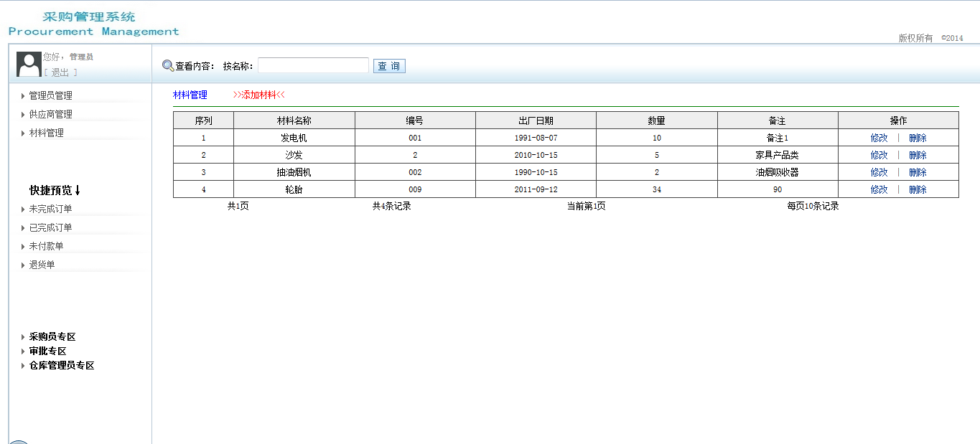The height and width of the screenshot is (444, 980).
Task: Expand the 供应商管理 menu arrow
Action: pyautogui.click(x=23, y=115)
